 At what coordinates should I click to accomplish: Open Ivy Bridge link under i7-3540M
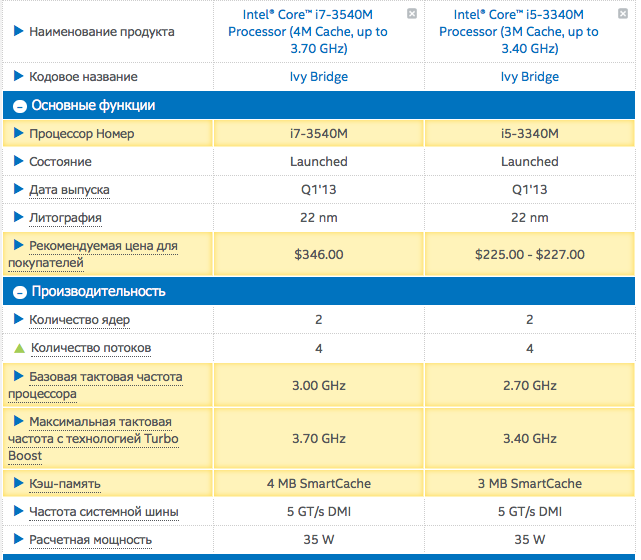pyautogui.click(x=319, y=77)
